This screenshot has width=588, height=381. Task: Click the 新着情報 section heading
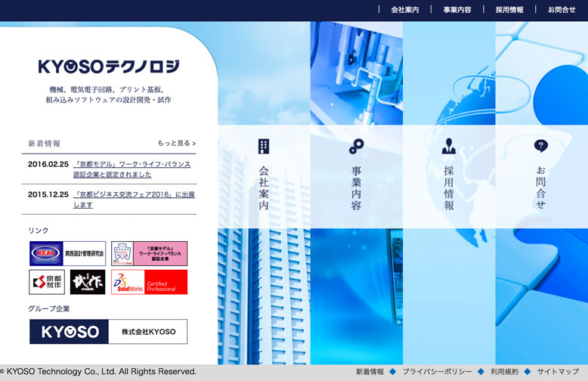coord(45,143)
